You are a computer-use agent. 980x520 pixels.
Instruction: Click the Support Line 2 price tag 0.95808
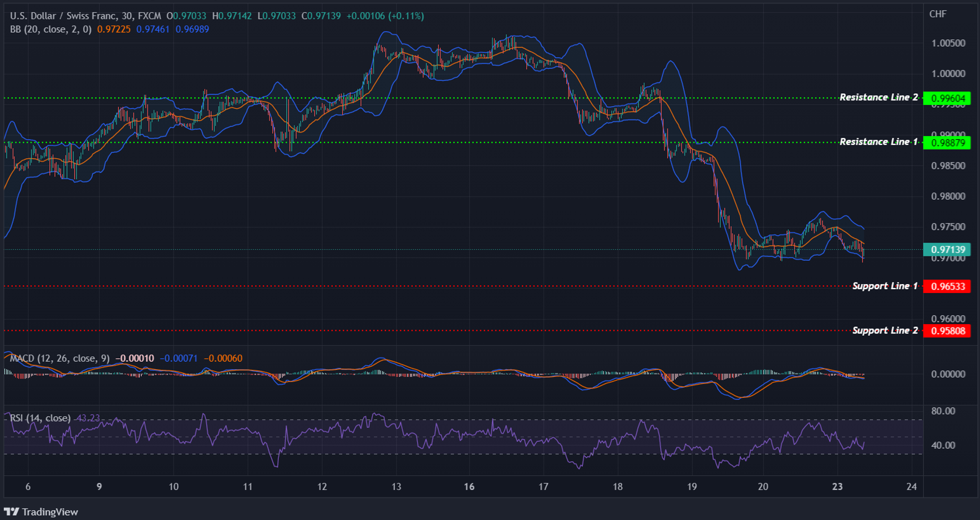[948, 331]
